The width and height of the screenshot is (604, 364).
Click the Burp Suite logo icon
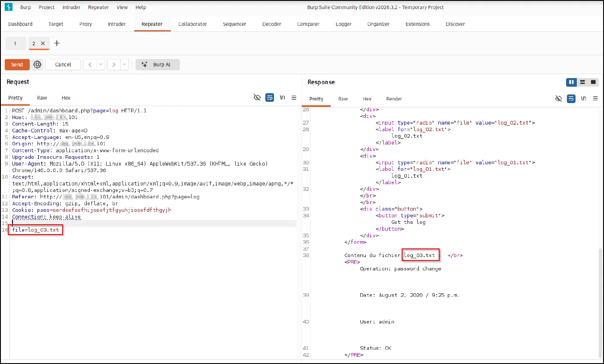point(8,7)
